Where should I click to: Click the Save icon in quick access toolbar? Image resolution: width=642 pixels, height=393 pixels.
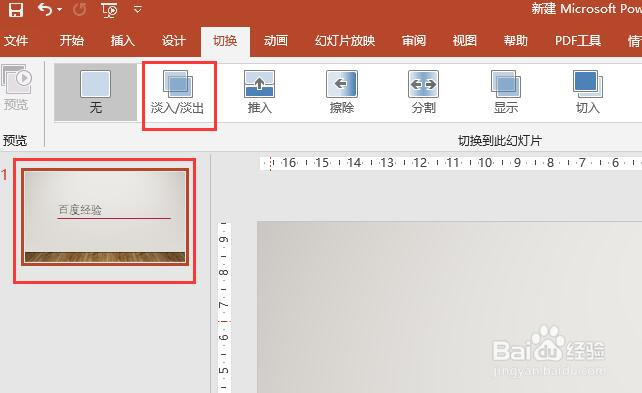click(16, 9)
